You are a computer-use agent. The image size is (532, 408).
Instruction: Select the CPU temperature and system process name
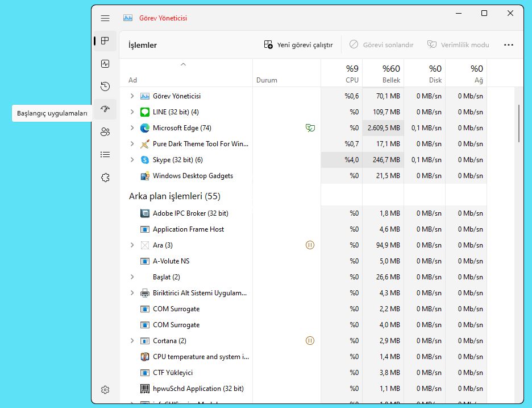(x=201, y=357)
